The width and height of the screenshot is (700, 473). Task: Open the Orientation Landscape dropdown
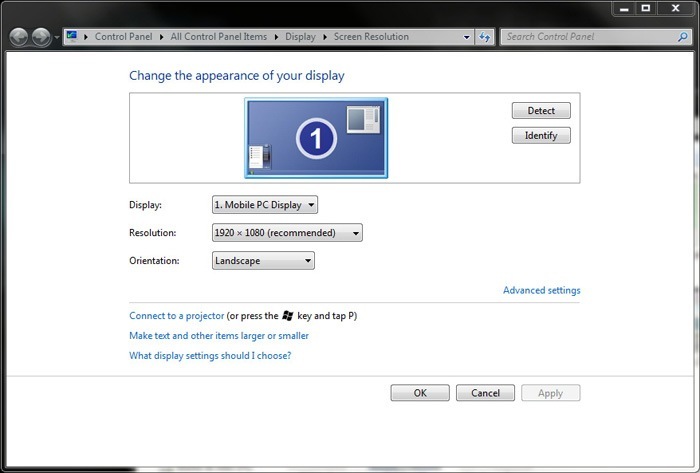tap(264, 261)
